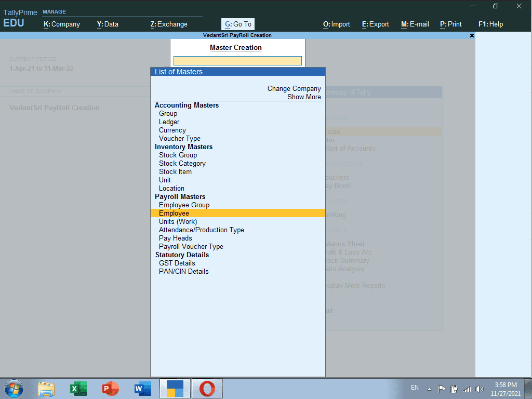The height and width of the screenshot is (399, 532).
Task: Click the network signal tray icon
Action: [x=467, y=389]
